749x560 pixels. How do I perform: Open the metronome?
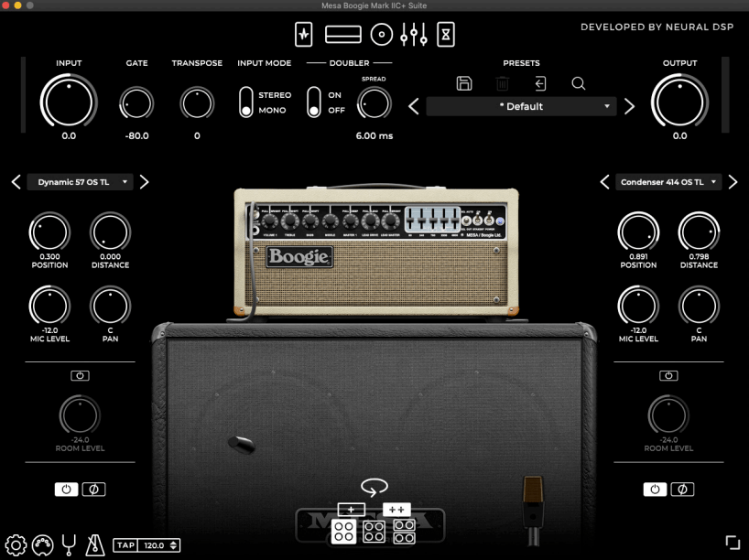95,545
